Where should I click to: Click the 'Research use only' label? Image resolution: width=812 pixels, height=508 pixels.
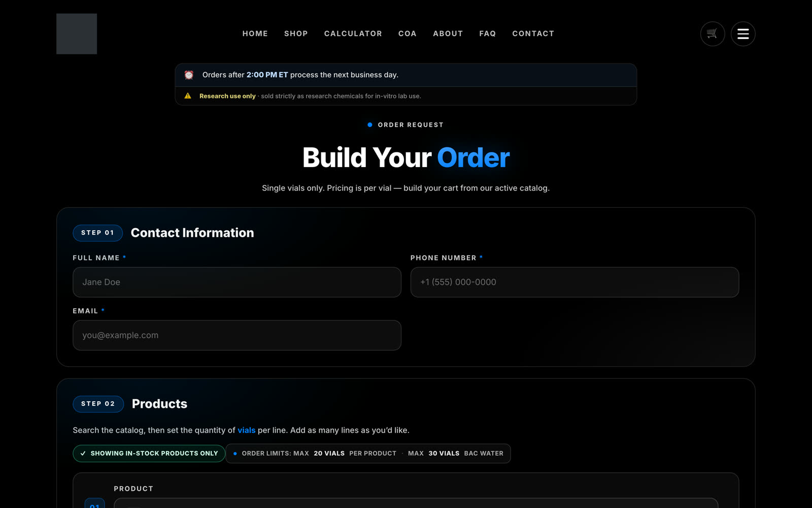coord(227,96)
